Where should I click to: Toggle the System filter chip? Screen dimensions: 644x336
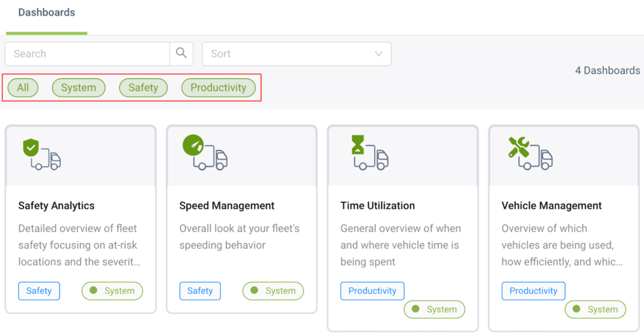tap(79, 87)
